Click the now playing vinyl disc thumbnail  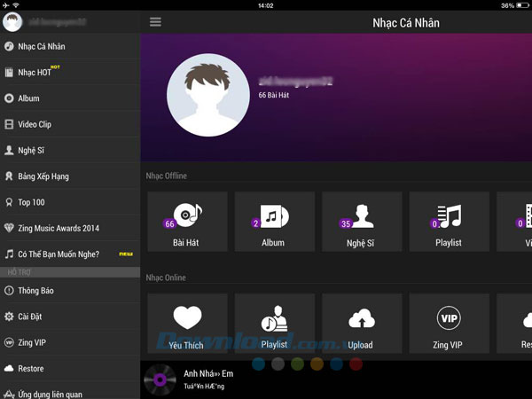click(160, 379)
